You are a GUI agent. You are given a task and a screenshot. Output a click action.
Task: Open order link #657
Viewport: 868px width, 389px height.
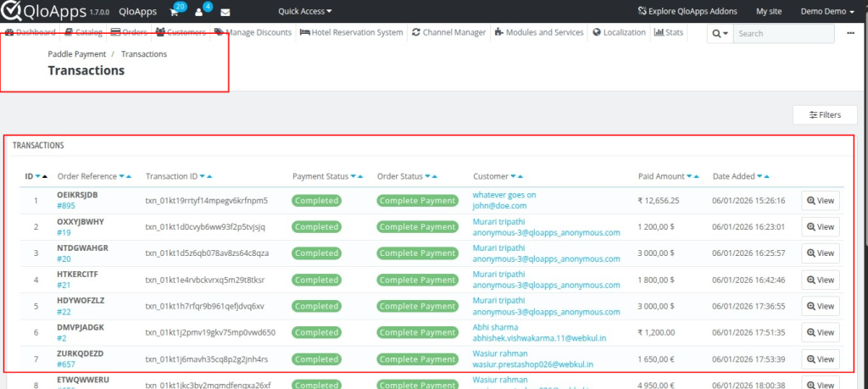click(x=66, y=364)
